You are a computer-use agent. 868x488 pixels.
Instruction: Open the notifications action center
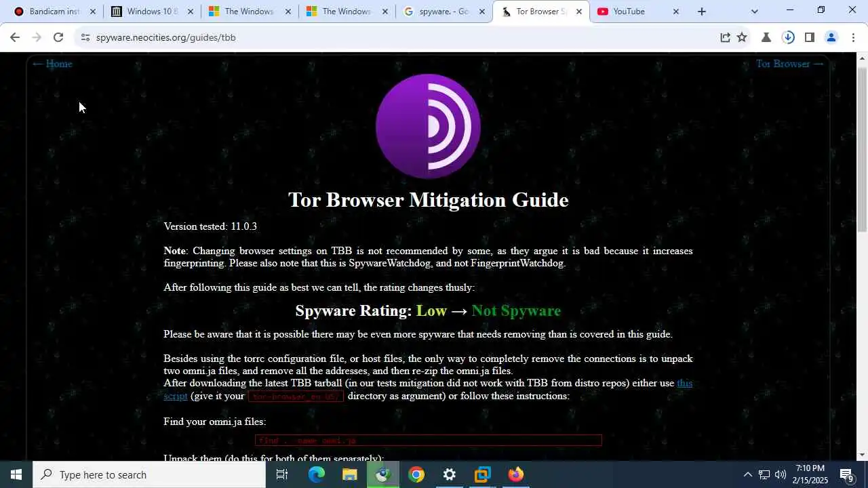point(847,474)
